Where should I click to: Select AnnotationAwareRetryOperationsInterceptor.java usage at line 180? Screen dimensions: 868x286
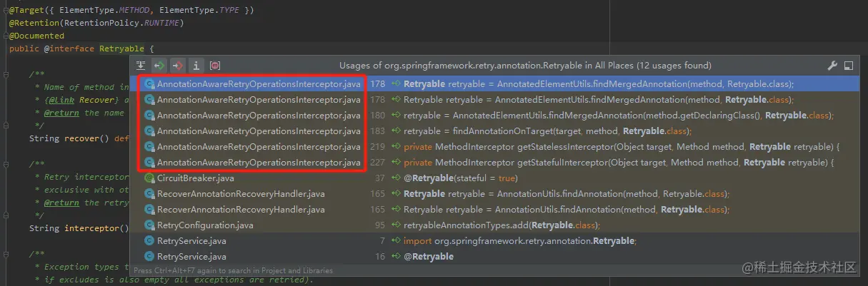pos(494,116)
